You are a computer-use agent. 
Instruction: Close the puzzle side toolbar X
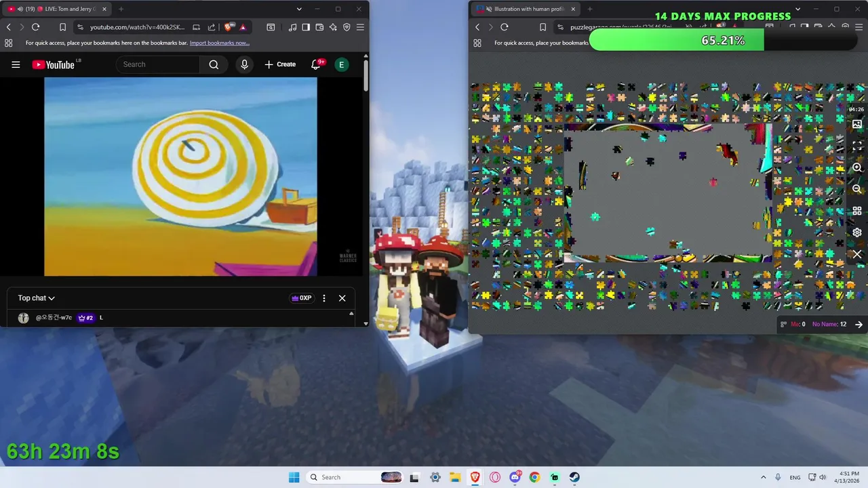(857, 254)
